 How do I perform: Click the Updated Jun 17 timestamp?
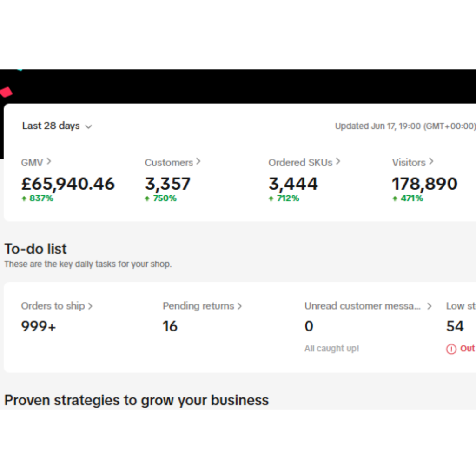pos(405,126)
